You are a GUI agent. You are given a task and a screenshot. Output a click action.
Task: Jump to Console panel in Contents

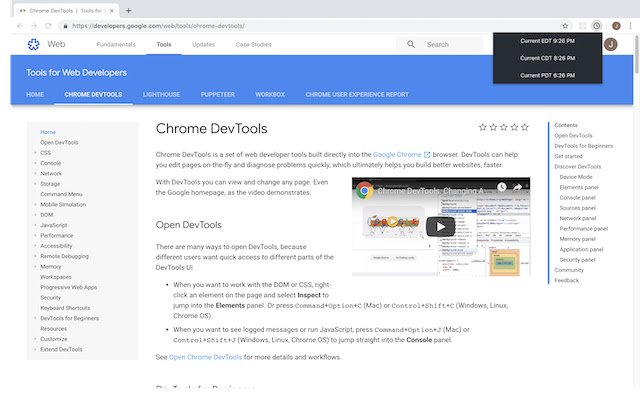(578, 198)
